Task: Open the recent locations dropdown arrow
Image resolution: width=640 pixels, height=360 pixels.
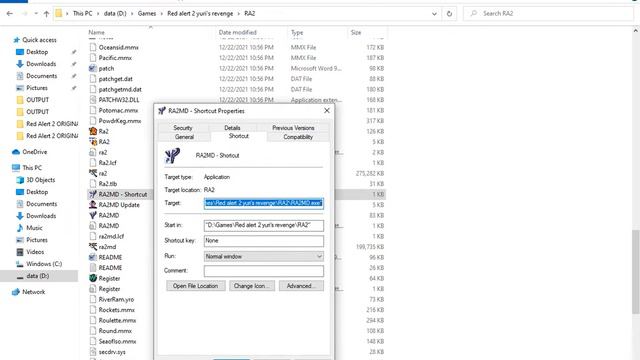Action: 36,13
